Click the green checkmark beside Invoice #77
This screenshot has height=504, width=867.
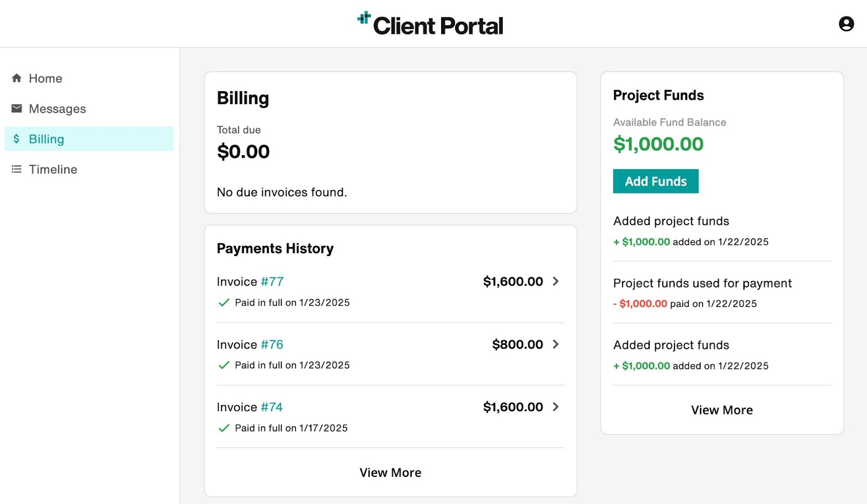(x=224, y=302)
